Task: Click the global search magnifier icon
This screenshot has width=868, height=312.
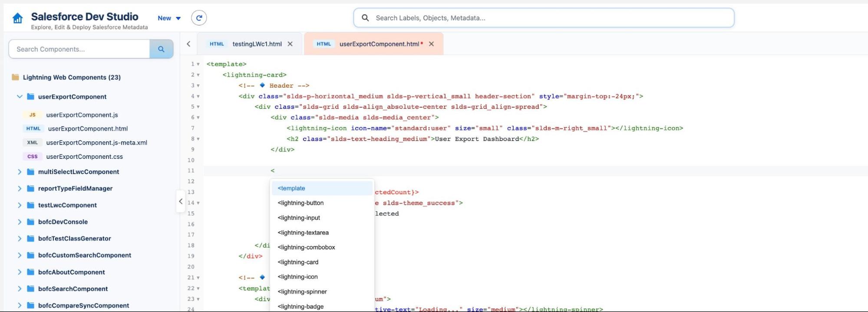Action: point(365,18)
